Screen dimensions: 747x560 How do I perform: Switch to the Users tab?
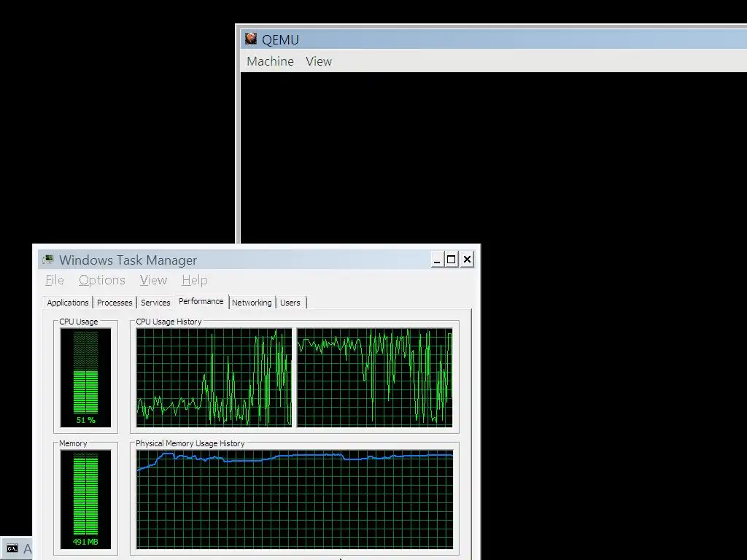click(x=290, y=303)
